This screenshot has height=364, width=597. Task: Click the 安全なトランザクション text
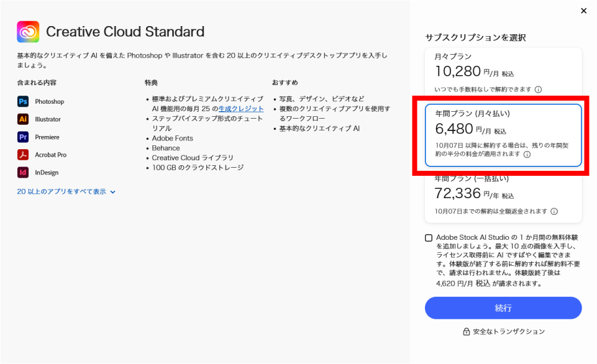click(x=509, y=332)
